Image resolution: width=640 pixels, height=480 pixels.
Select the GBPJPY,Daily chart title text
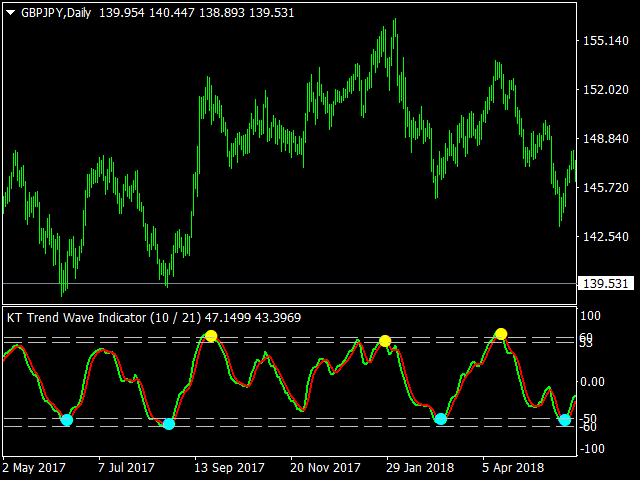click(56, 13)
